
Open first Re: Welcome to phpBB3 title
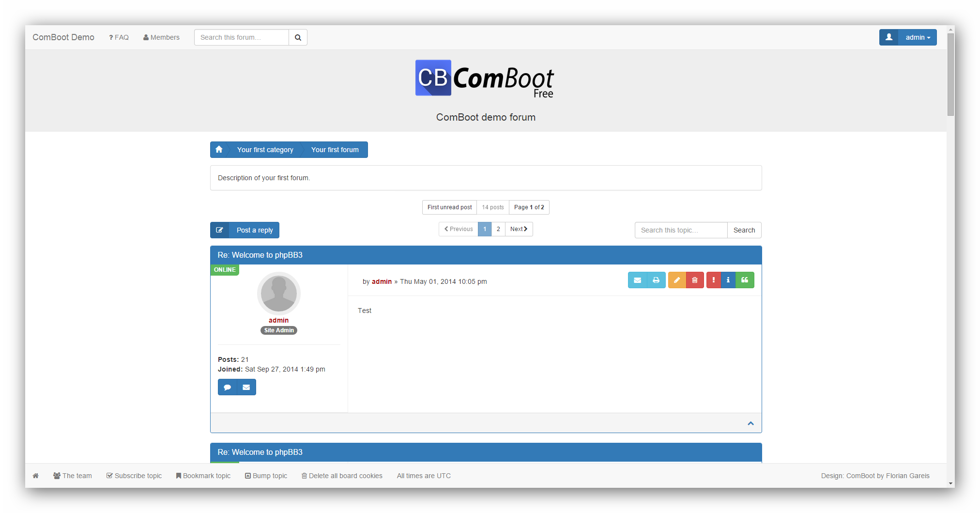(x=260, y=255)
